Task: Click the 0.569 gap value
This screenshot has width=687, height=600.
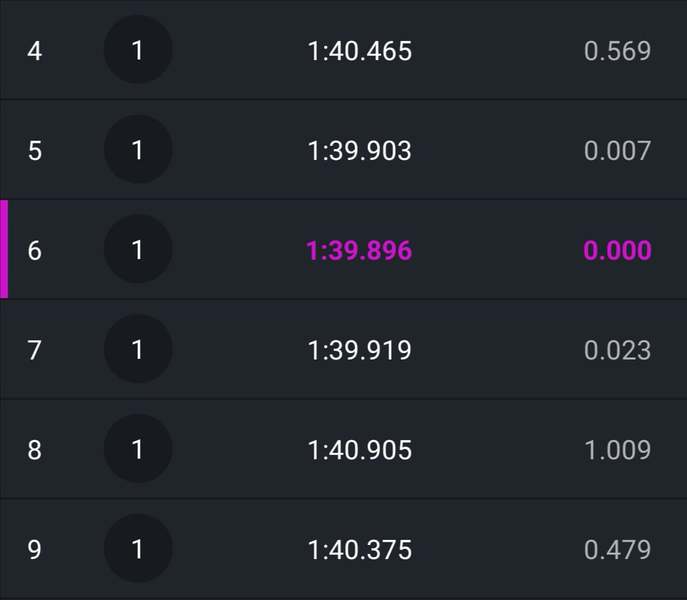Action: pyautogui.click(x=617, y=51)
